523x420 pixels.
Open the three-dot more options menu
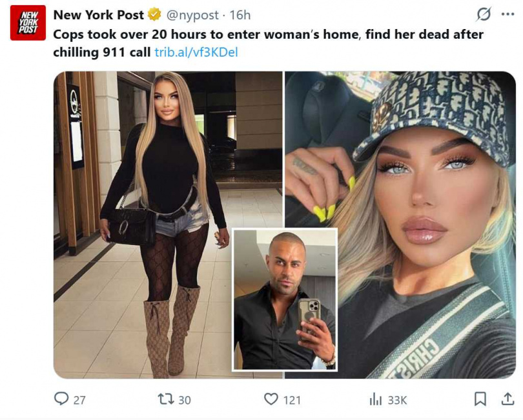pos(508,14)
